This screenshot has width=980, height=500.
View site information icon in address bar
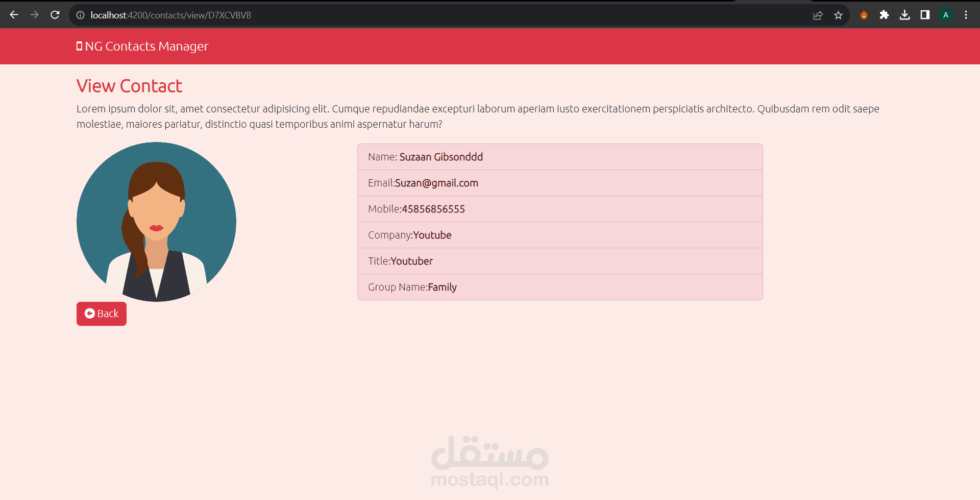coord(80,15)
